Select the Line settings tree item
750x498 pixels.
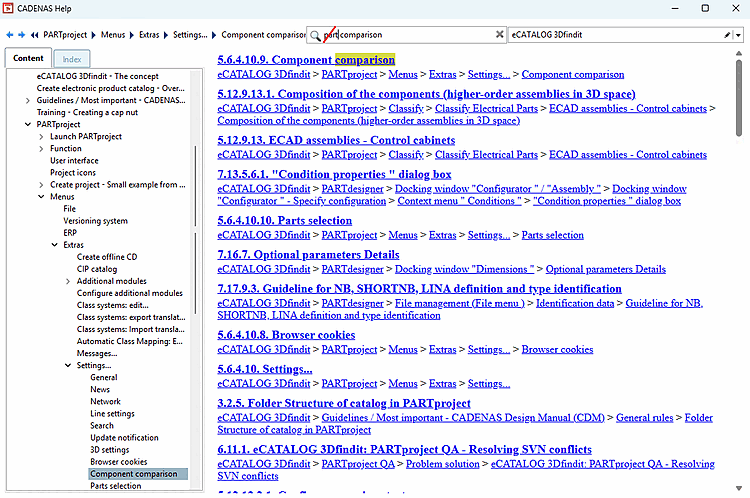[112, 414]
